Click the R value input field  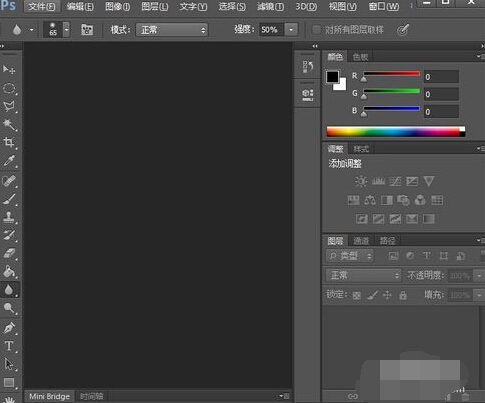441,77
